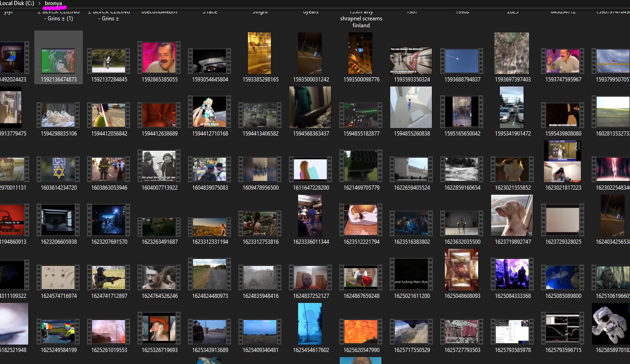Click the blue sky video 1593688794837
Image resolution: width=630 pixels, height=364 pixels.
tap(462, 61)
